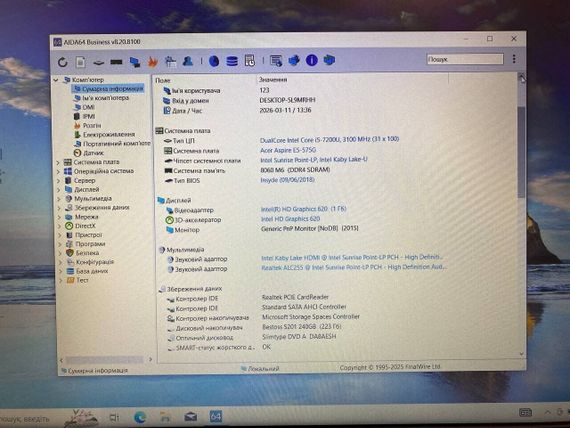Collapse the Комп'ютер tree node
Viewport: 570px width, 428px height.
coord(56,80)
